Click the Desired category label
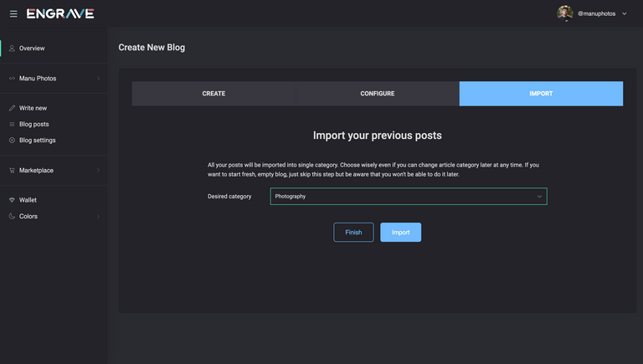The image size is (643, 364). [229, 197]
